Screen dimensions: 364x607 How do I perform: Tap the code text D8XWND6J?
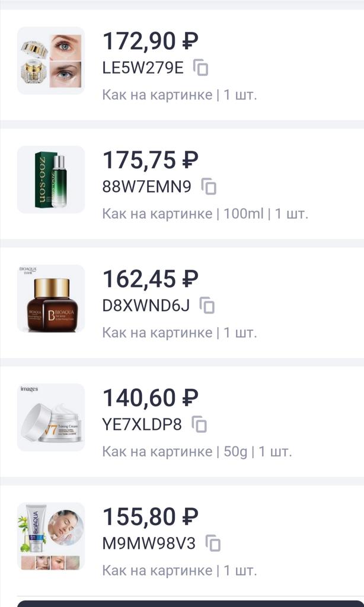click(x=146, y=305)
